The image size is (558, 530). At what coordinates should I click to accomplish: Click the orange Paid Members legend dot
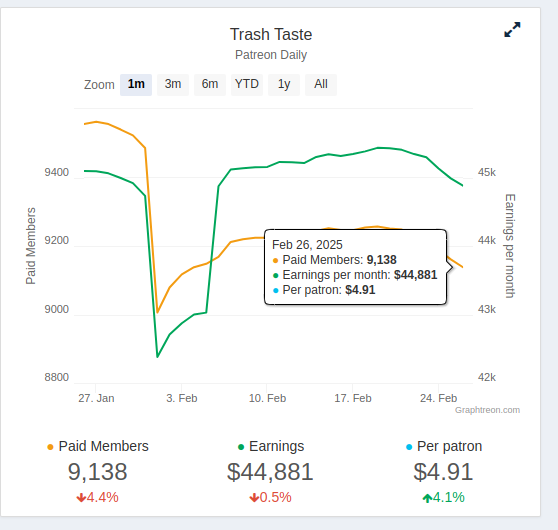tap(50, 447)
